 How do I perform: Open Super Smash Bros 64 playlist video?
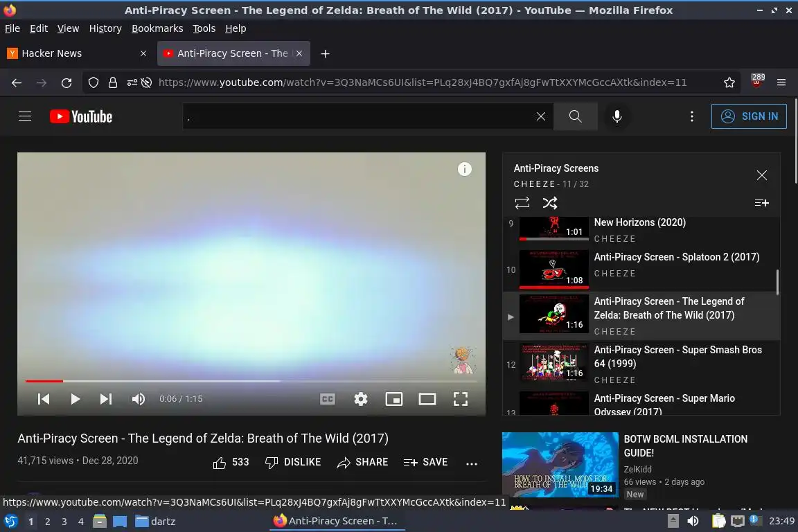(x=641, y=364)
